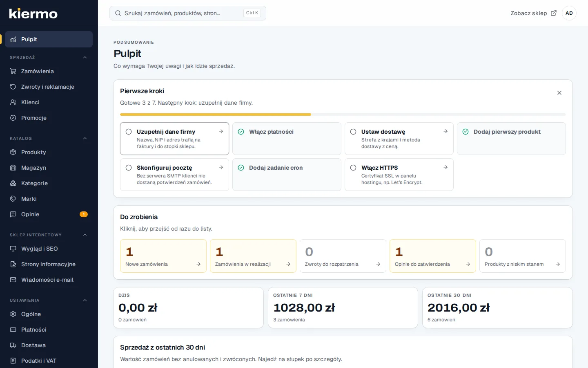Screen dimensions: 588x368
Task: Click the completed check for Włącz płatności
Action: [241, 132]
